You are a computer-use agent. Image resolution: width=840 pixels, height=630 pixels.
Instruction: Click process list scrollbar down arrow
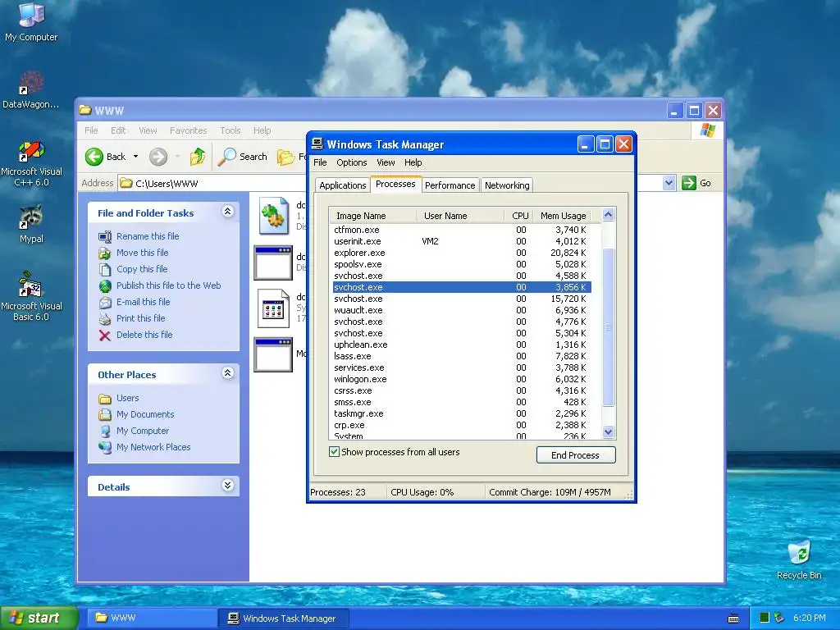(608, 431)
